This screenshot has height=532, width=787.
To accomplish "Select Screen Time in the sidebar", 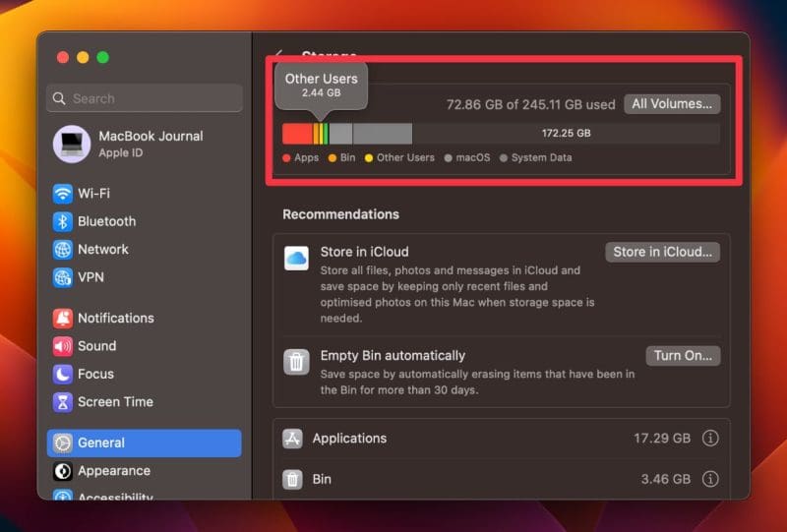I will pyautogui.click(x=144, y=402).
